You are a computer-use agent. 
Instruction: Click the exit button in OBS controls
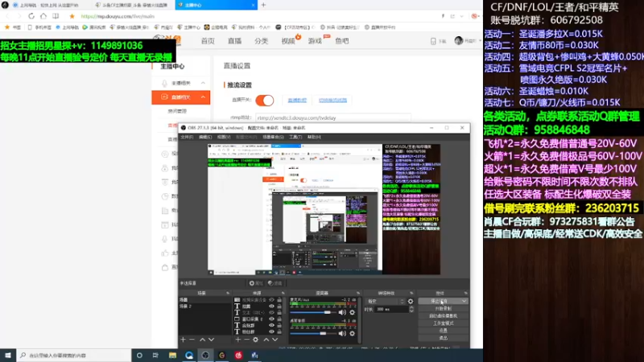coord(444,338)
